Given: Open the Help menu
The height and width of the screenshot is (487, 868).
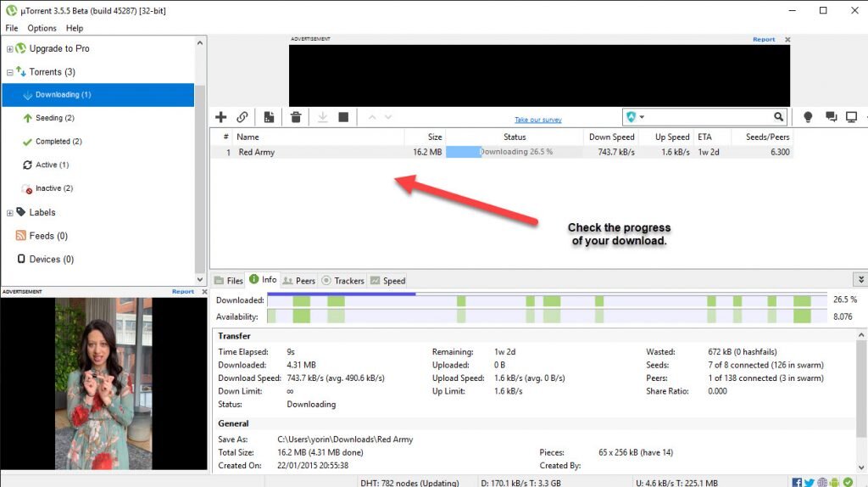Looking at the screenshot, I should coord(75,28).
